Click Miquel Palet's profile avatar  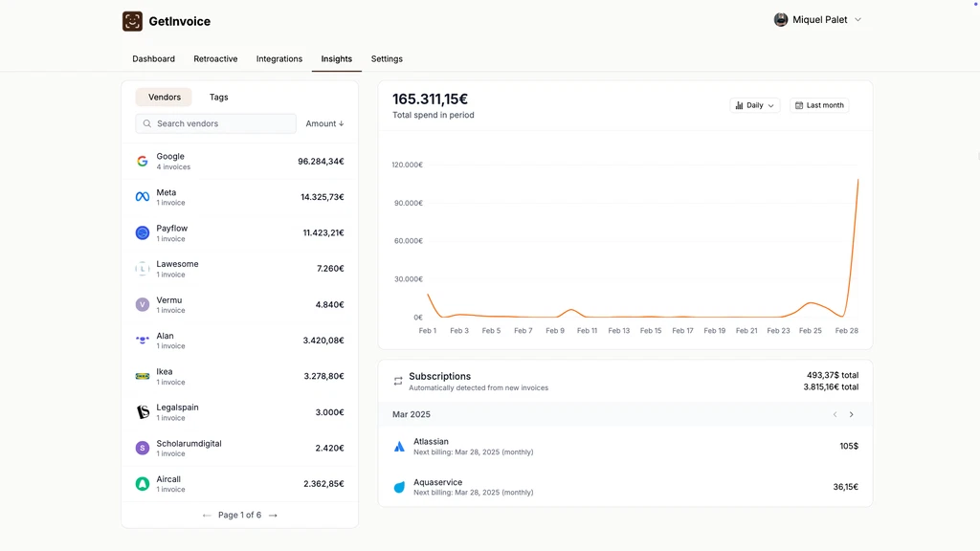781,20
